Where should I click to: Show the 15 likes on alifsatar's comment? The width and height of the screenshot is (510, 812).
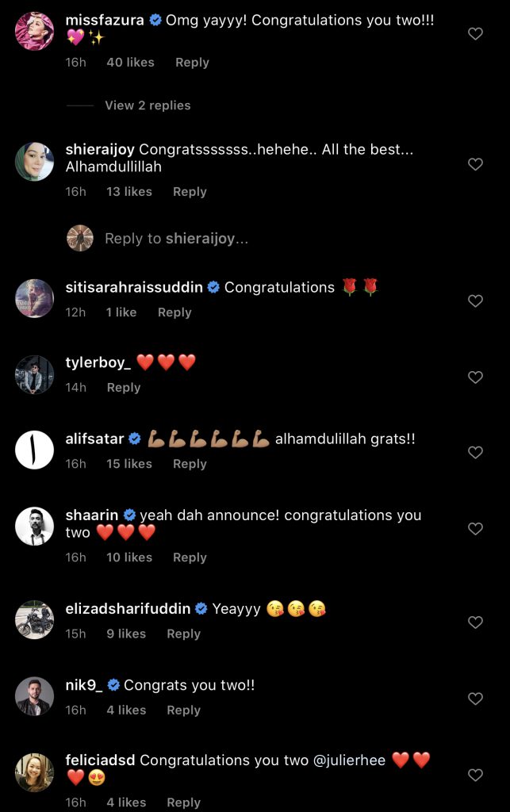(x=128, y=464)
